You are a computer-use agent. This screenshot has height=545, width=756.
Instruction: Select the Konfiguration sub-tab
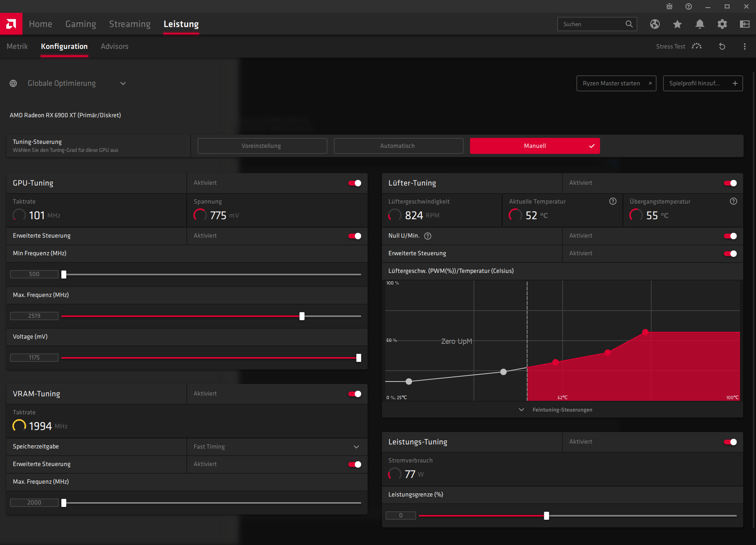(64, 46)
